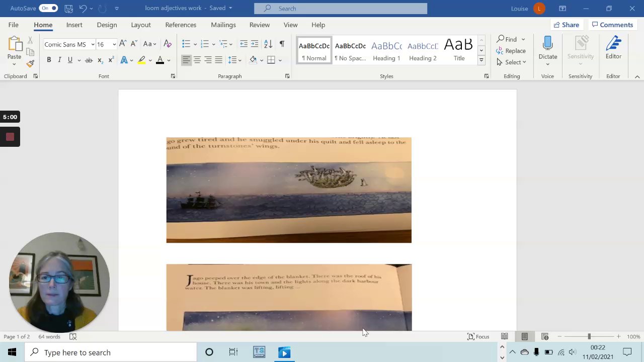This screenshot has height=362, width=644.
Task: Click Decrease Indent icon
Action: tap(244, 44)
